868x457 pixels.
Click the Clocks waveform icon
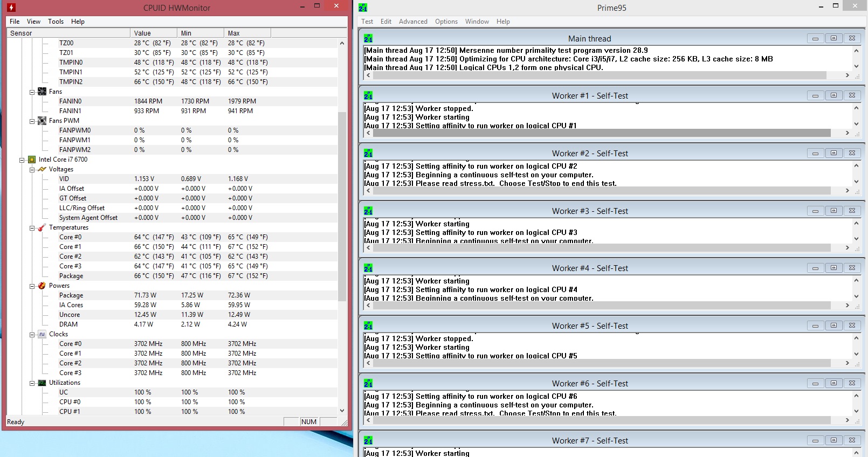tap(42, 334)
